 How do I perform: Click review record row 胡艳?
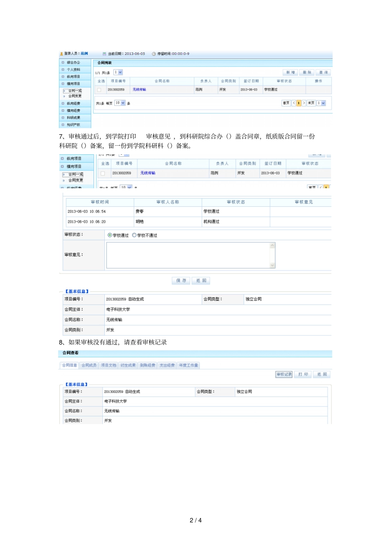[198, 222]
